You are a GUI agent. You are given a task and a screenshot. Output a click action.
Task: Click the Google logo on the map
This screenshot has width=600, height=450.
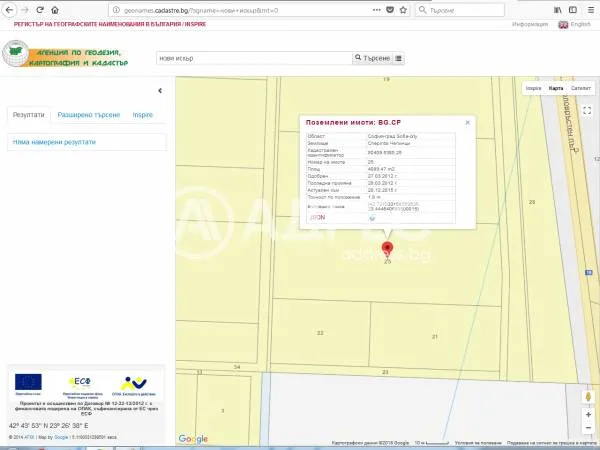[193, 438]
